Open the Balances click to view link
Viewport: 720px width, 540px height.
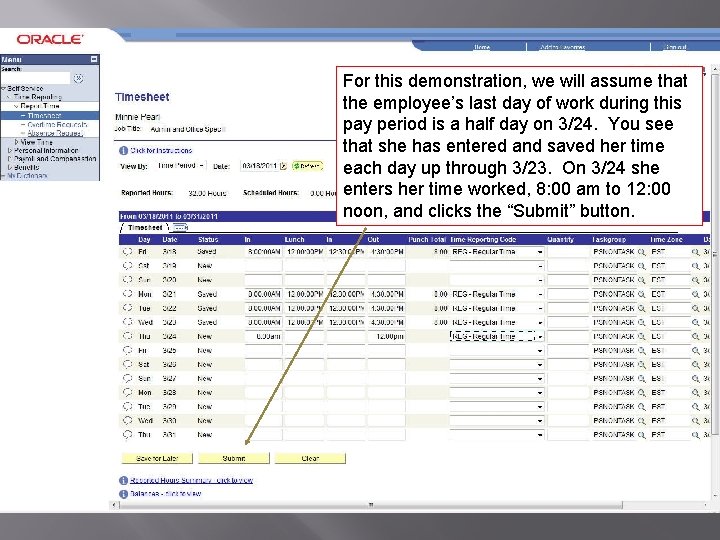(165, 494)
